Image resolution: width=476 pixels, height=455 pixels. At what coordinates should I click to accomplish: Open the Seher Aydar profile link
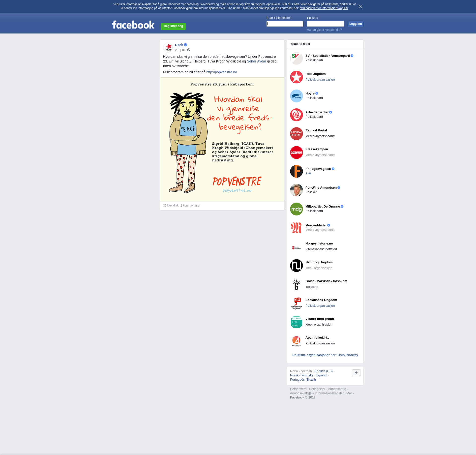coord(256,61)
